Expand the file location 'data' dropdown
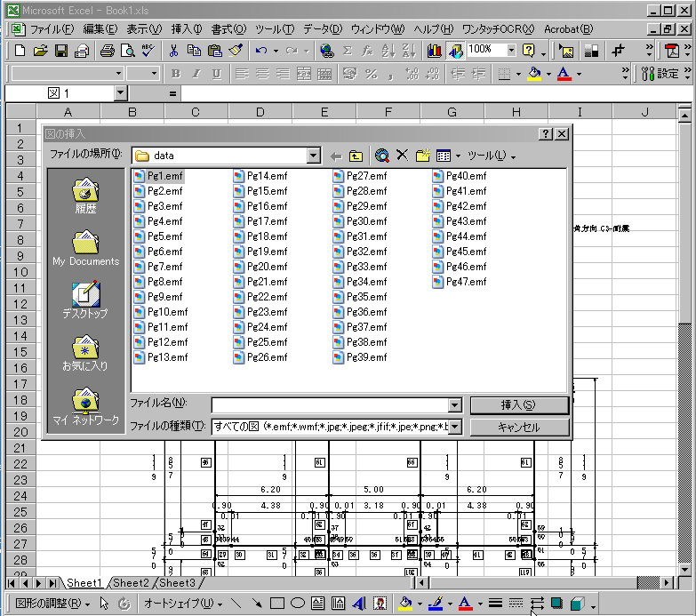 pos(312,156)
